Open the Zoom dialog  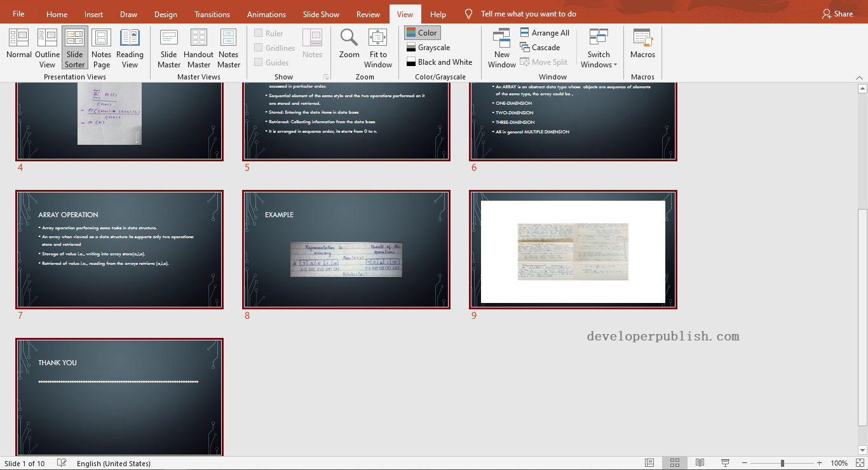pos(349,44)
